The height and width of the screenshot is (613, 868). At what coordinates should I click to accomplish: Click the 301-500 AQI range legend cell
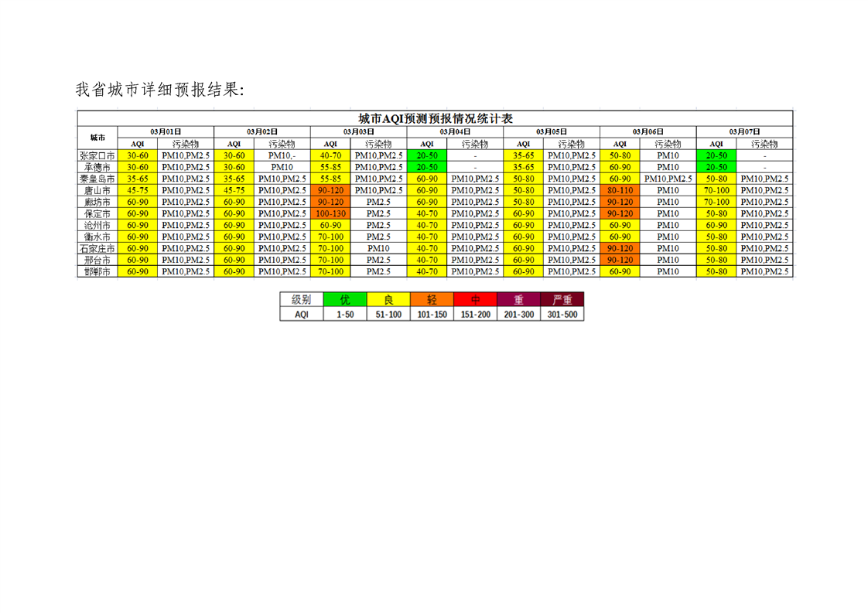[562, 314]
